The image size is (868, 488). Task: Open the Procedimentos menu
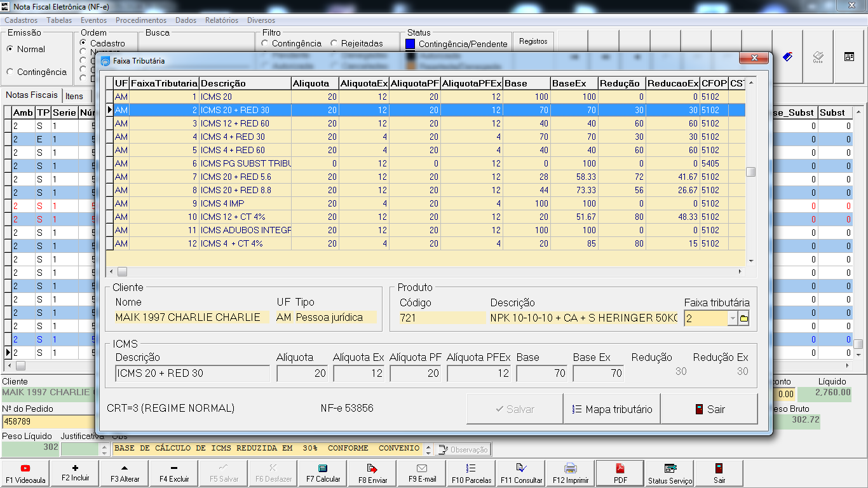141,20
